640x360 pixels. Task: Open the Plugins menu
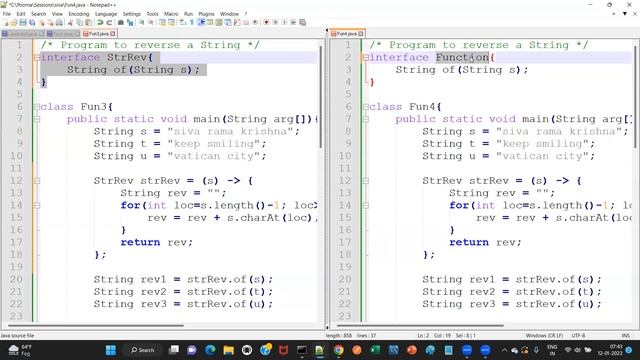pos(206,14)
